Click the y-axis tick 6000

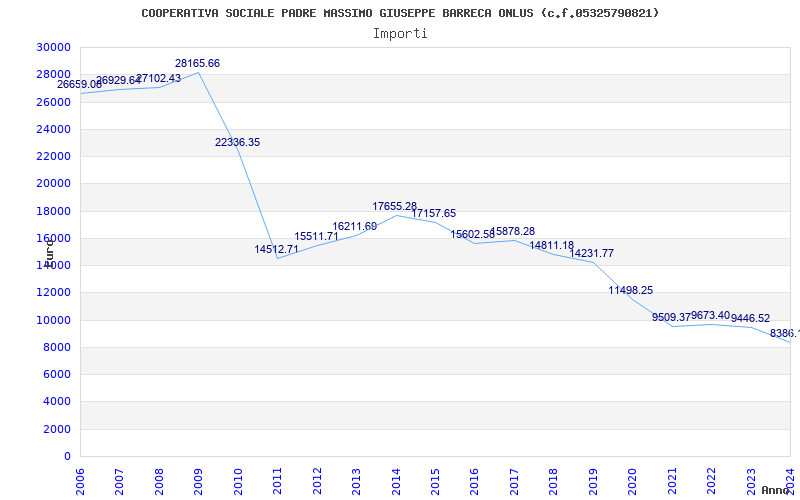tap(56, 374)
